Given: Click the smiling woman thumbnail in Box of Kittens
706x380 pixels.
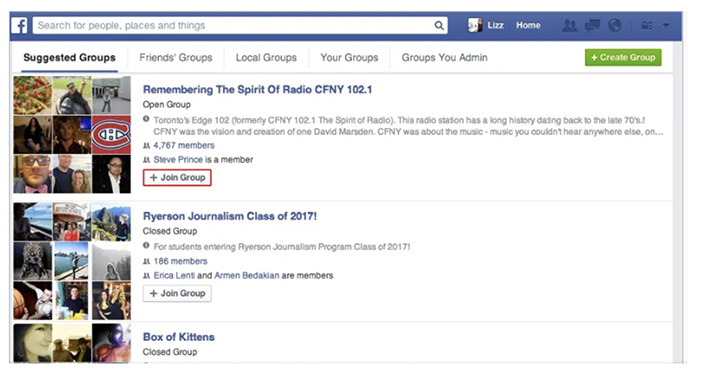Looking at the screenshot, I should (x=32, y=343).
